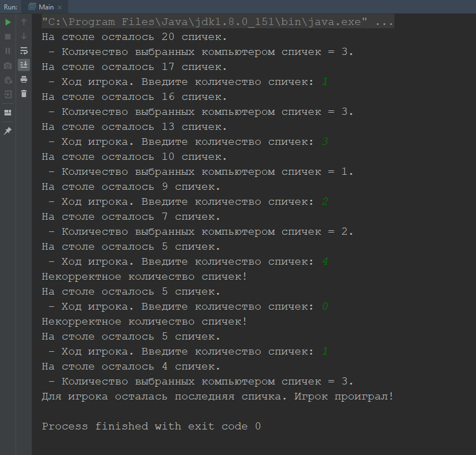Toggle the Soft-Wrap icon
The image size is (476, 455).
point(24,50)
